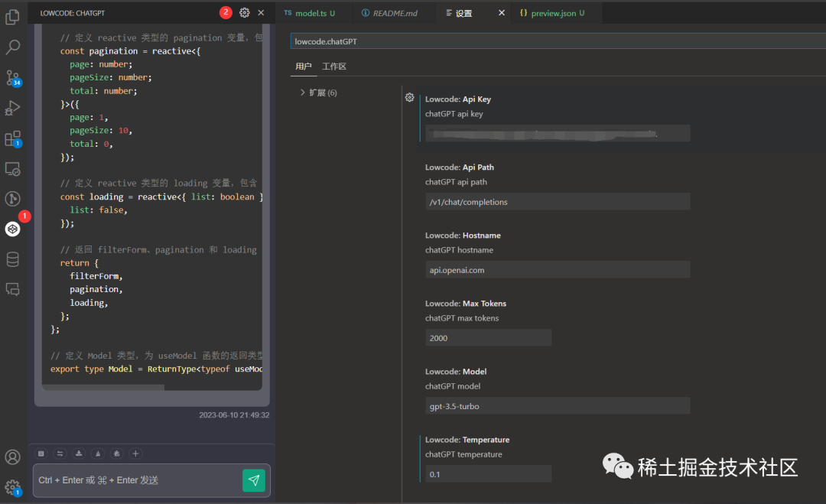Click the gear icon in LOWCODE: CHATGPT header
This screenshot has width=826, height=504.
245,13
